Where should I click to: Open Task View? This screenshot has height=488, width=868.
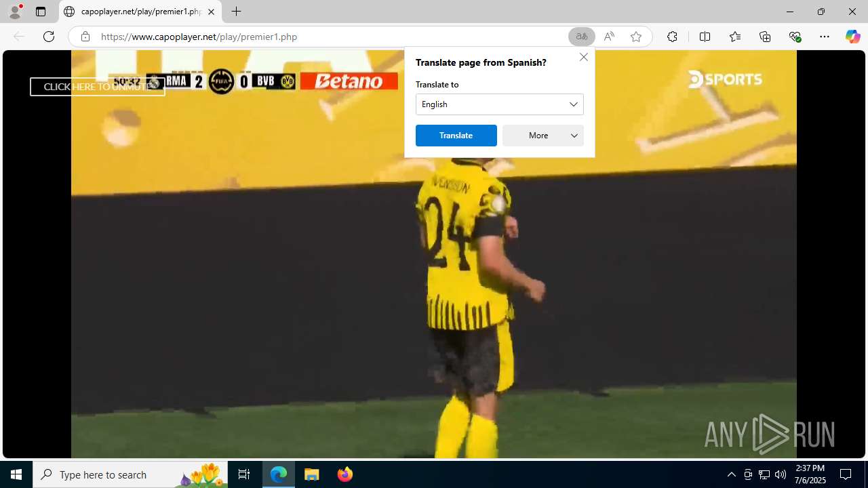[x=244, y=474]
